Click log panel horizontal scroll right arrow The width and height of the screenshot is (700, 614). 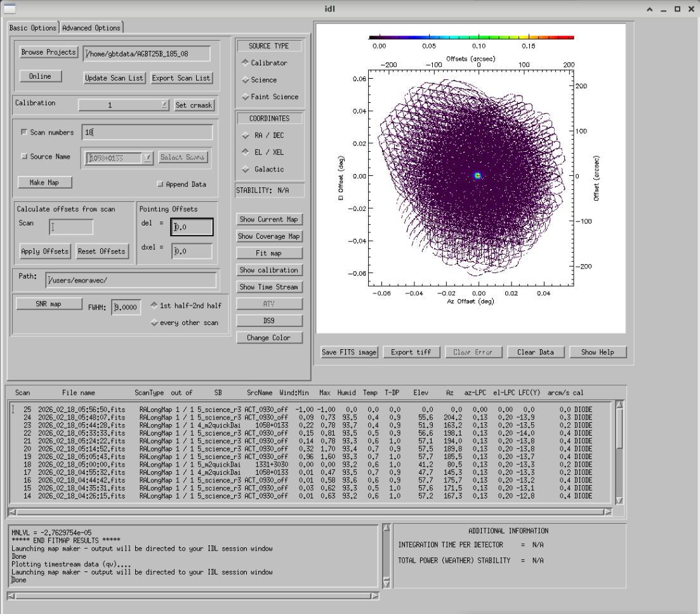[x=375, y=596]
